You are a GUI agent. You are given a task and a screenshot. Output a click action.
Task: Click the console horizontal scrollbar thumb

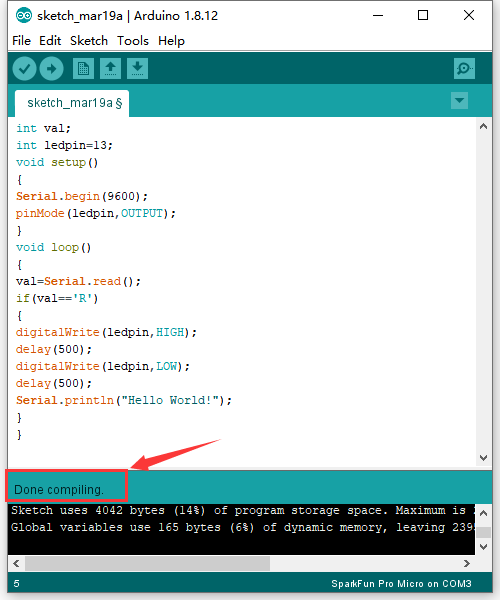coord(147,564)
